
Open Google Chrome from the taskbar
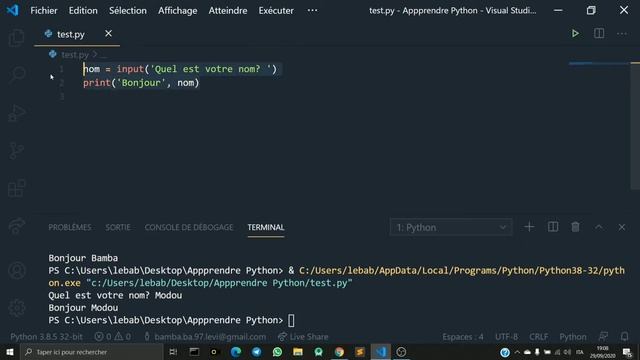point(339,352)
